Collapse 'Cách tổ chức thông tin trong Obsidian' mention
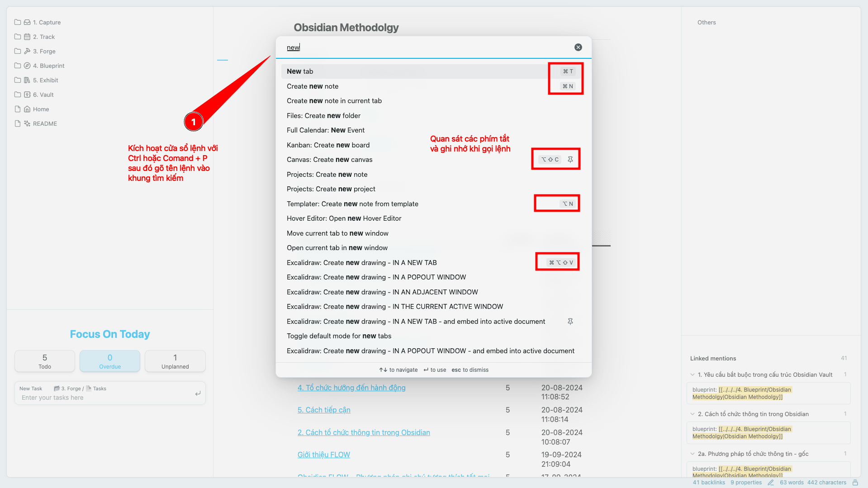The width and height of the screenshot is (868, 488). pyautogui.click(x=692, y=414)
